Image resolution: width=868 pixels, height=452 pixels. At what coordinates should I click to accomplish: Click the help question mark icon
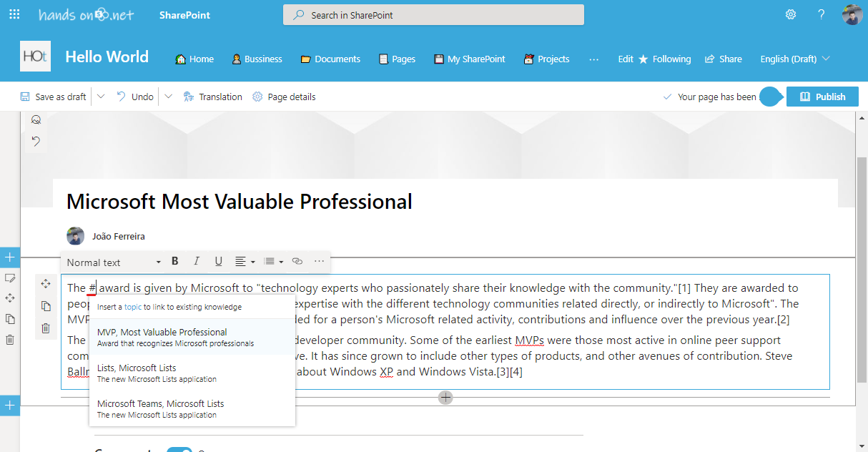(x=822, y=14)
